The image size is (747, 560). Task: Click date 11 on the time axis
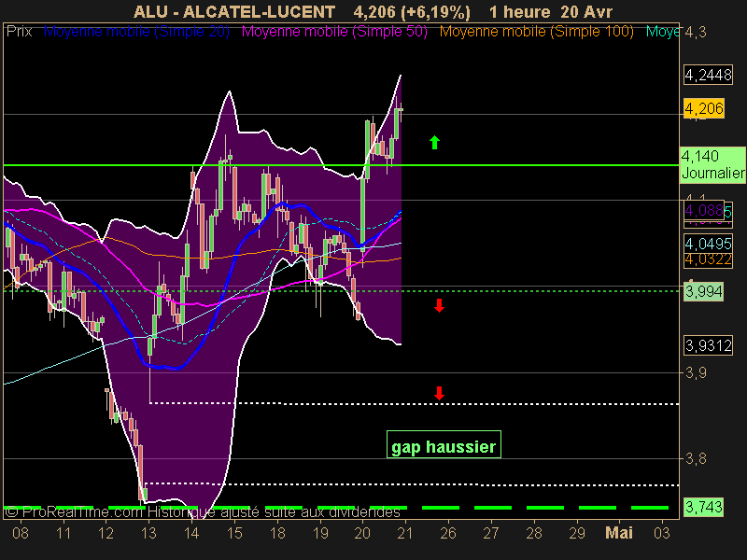coord(63,533)
